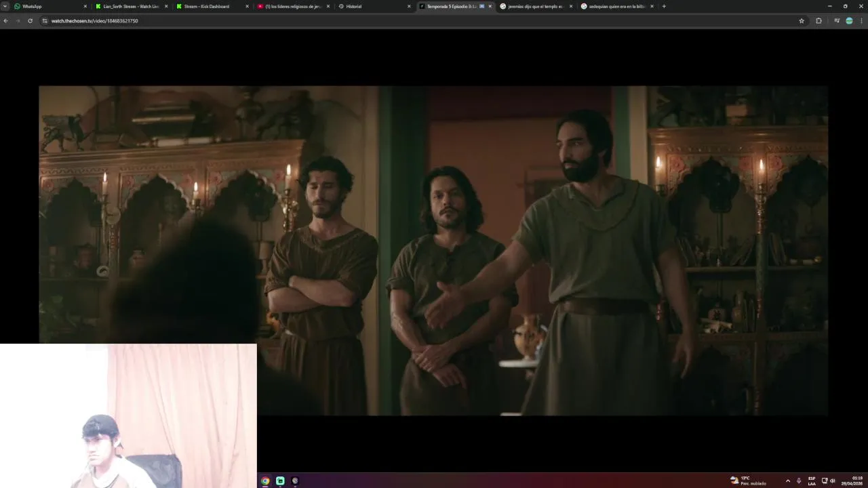
Task: Close the Temporada 5 Episodio 3 tab
Action: [x=490, y=6]
